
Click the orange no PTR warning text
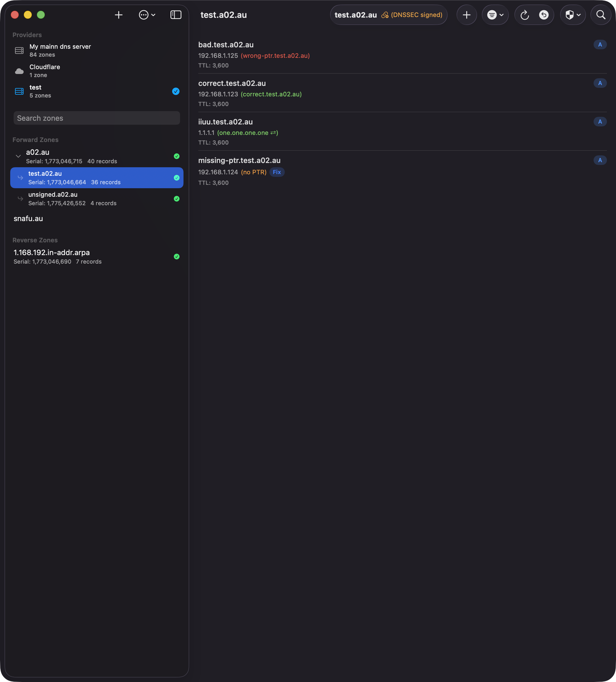254,172
